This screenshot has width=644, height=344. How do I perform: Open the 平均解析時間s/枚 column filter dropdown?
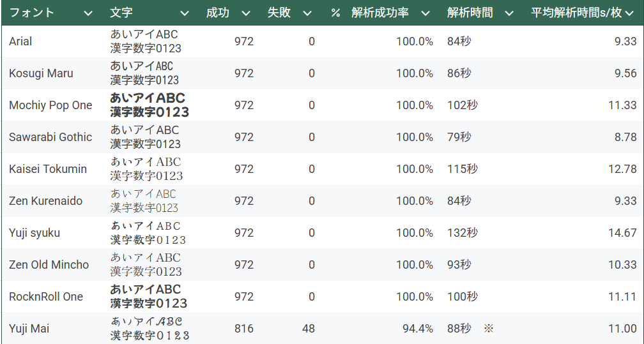pos(630,13)
